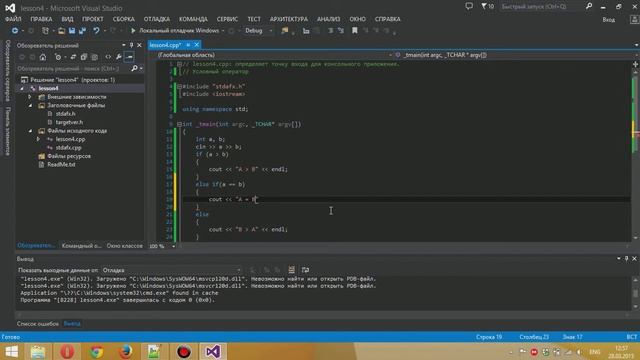Open Google Chrome from the taskbar

[x=96, y=351]
